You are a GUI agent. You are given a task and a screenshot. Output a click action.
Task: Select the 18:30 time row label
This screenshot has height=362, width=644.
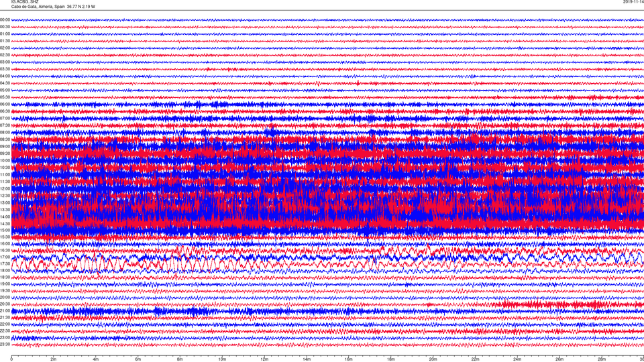5,277
